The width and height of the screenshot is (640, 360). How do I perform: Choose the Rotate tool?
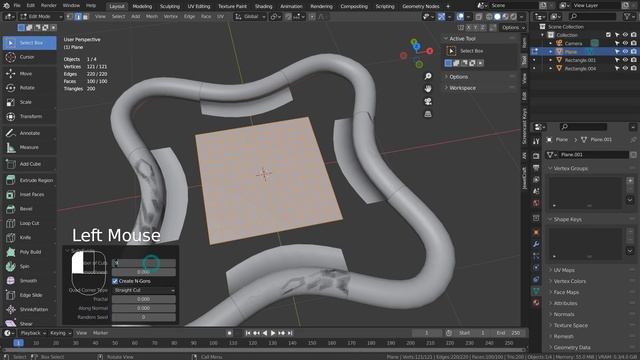click(29, 88)
